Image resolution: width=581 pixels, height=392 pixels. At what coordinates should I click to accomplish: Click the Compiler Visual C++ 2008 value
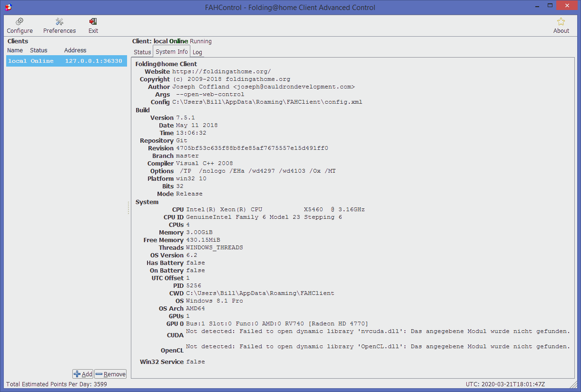pos(205,163)
